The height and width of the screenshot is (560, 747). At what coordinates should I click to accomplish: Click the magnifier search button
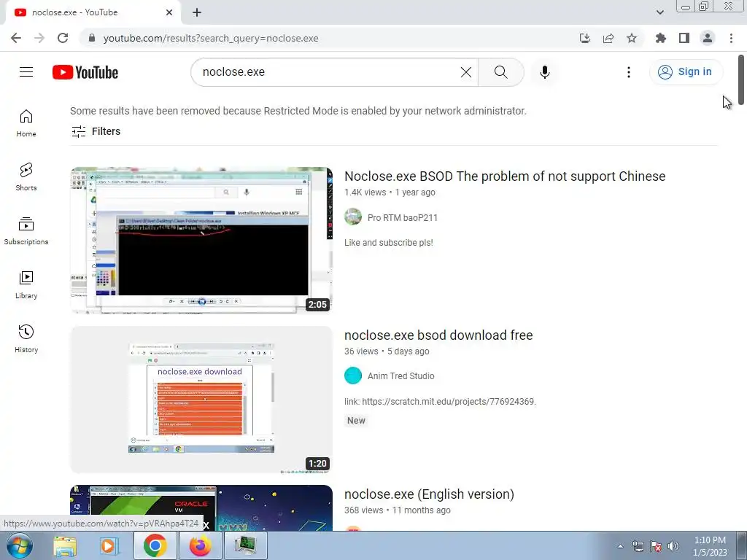(x=500, y=72)
